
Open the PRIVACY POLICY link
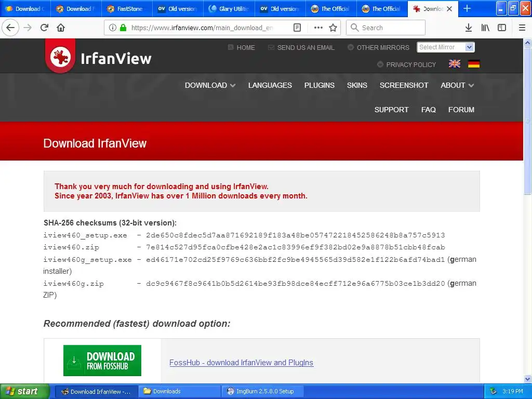[x=406, y=64]
